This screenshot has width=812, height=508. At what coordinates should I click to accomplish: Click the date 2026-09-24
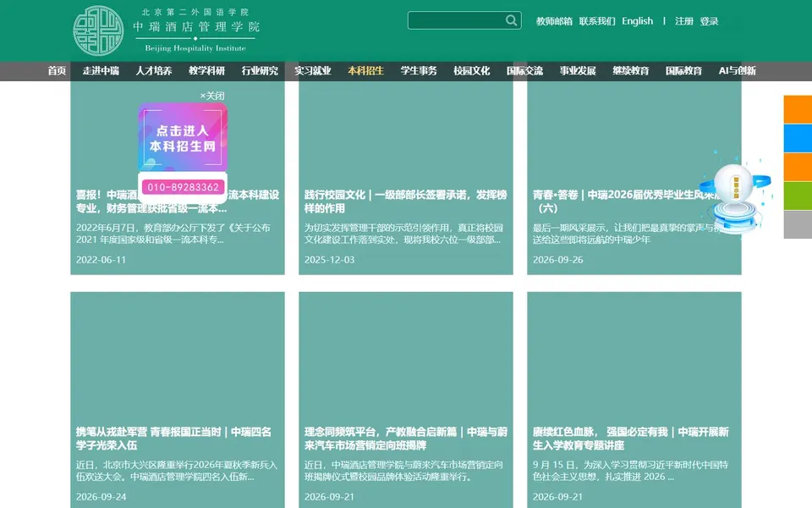101,497
